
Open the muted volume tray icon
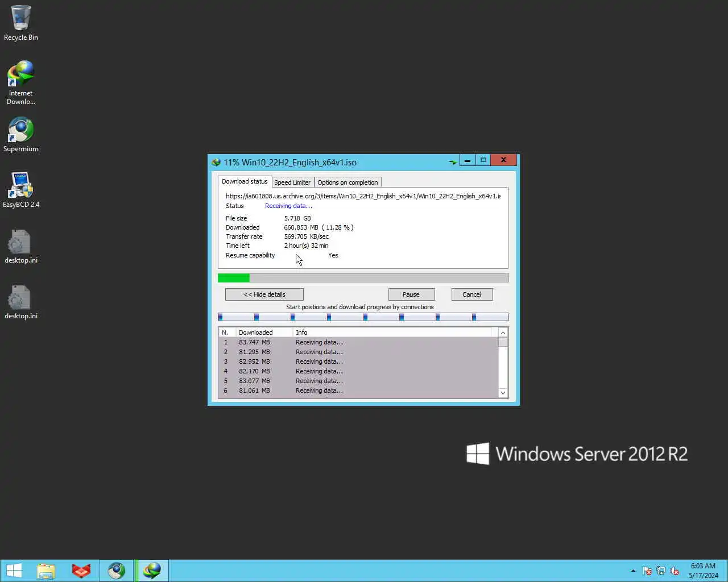coord(675,571)
